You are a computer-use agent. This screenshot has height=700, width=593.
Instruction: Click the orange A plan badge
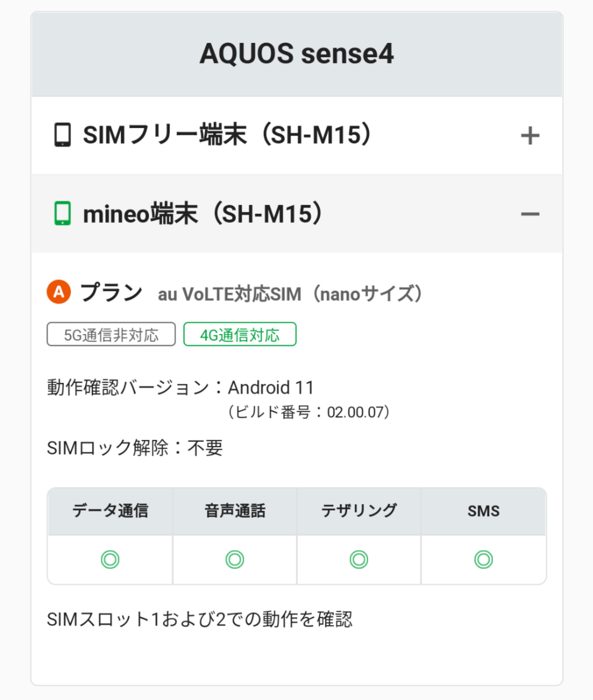[59, 292]
